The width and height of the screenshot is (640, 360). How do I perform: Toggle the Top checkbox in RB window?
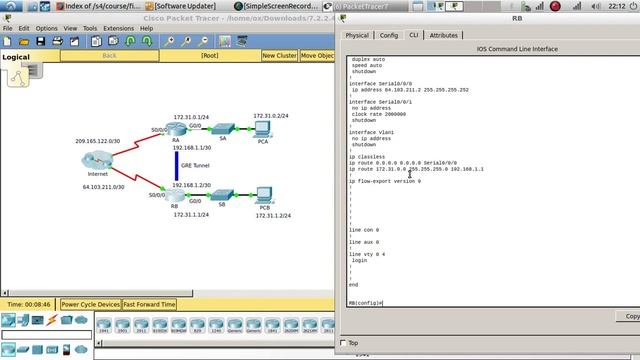(x=343, y=343)
